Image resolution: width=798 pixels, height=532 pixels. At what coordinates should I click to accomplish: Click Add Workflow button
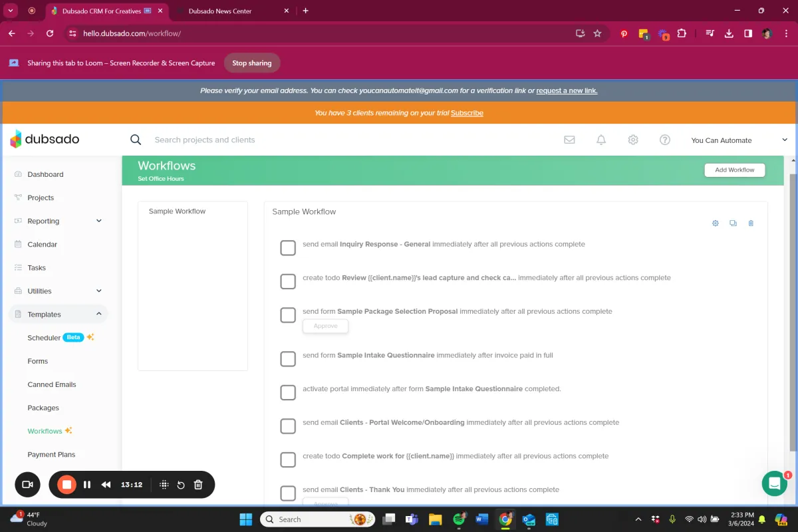(x=735, y=170)
